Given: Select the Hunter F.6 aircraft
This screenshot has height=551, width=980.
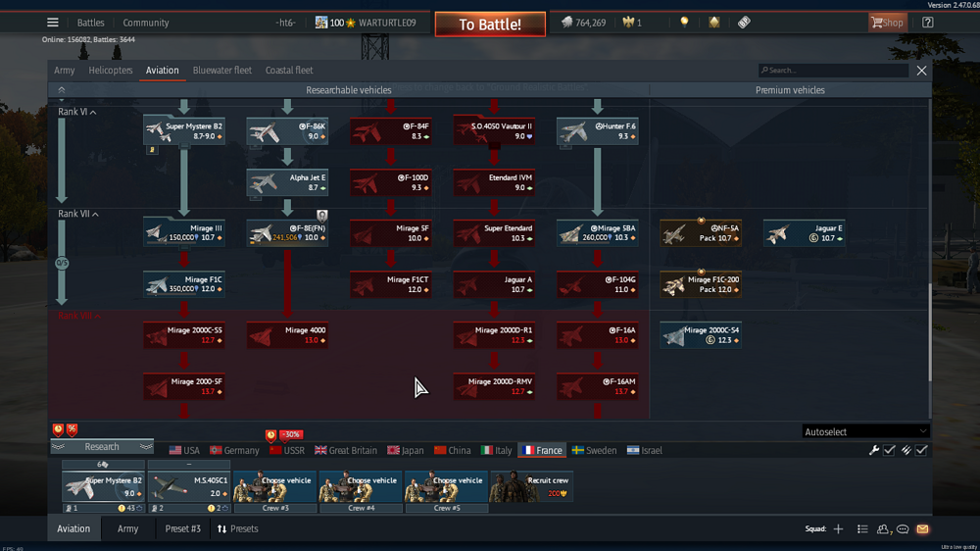Looking at the screenshot, I should [x=598, y=130].
